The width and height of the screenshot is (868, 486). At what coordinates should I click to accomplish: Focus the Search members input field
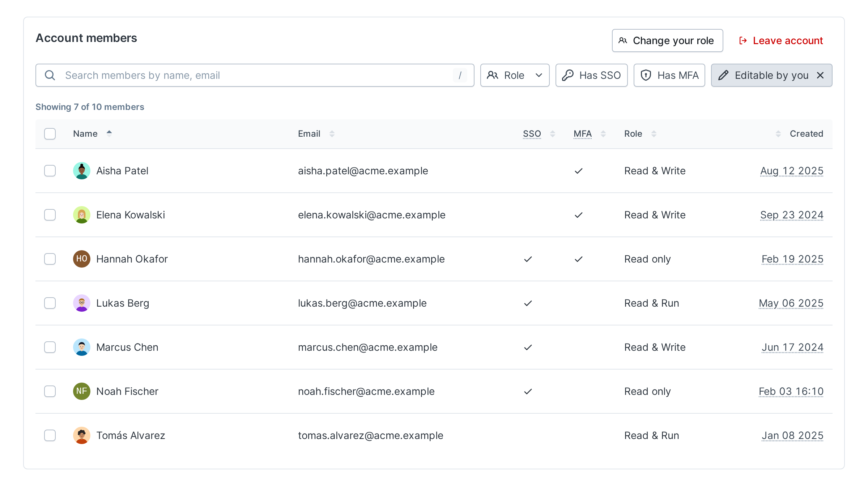coord(255,75)
